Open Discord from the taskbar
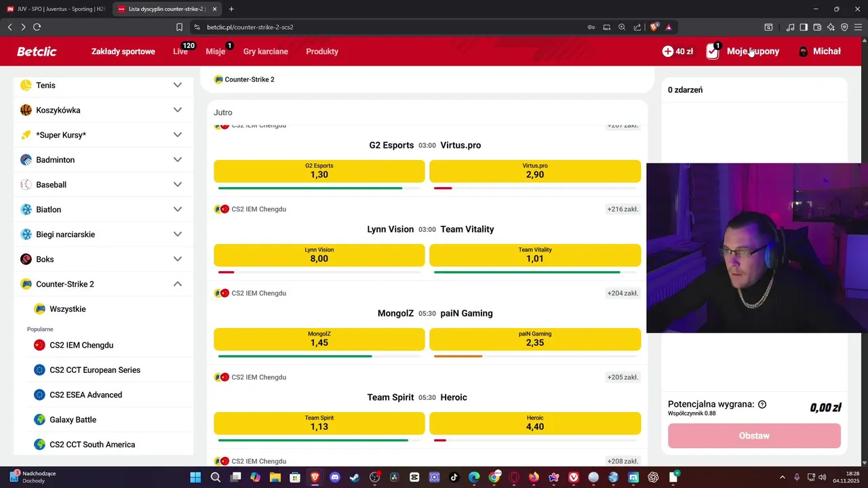868x488 pixels. pos(335,477)
